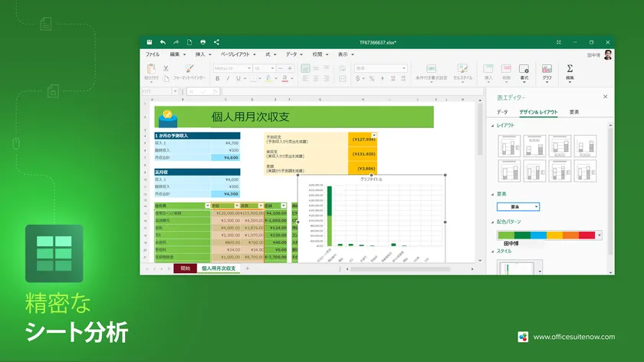Toggle Underline formatting button

tap(238, 78)
